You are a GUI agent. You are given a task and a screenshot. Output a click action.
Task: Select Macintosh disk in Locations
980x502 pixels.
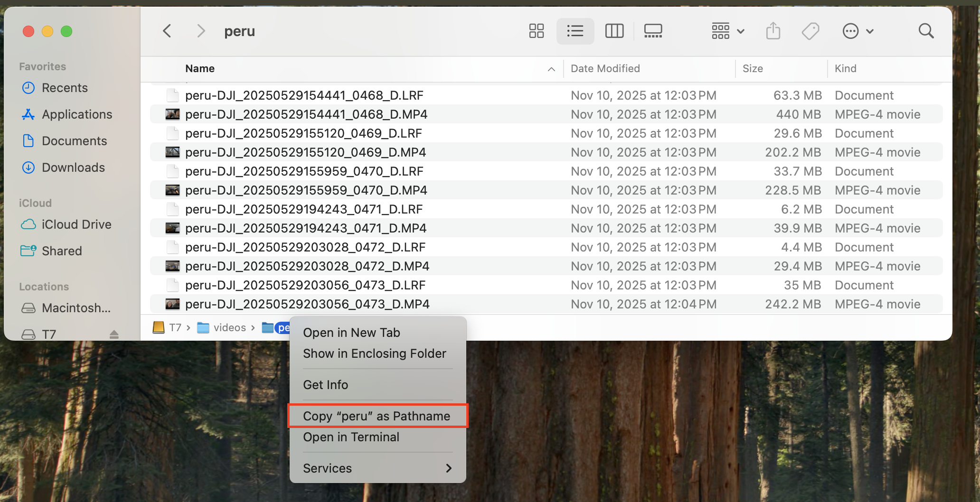point(76,308)
